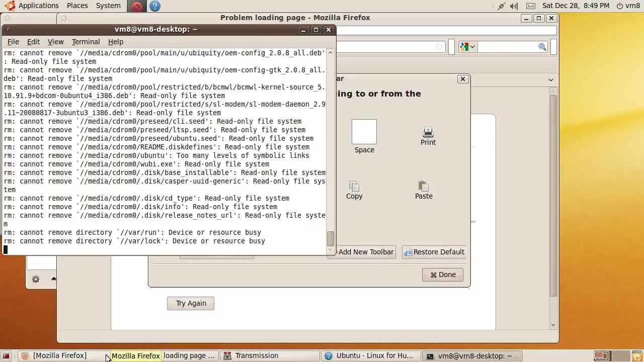Click the search magnifier icon
Viewport: 644px width, 362px height.
tap(542, 47)
